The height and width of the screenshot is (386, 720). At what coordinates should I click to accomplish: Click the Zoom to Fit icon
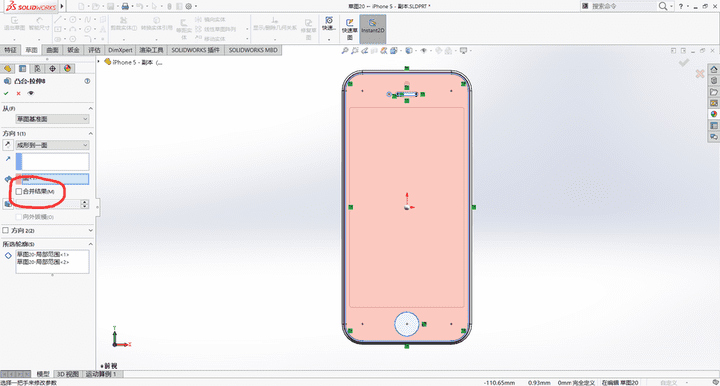(345, 51)
